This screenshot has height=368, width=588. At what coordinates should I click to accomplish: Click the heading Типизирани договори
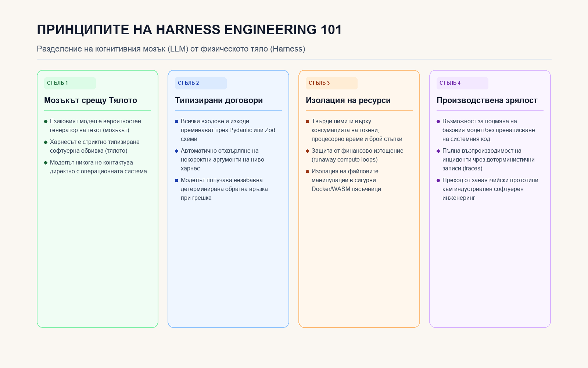219,100
